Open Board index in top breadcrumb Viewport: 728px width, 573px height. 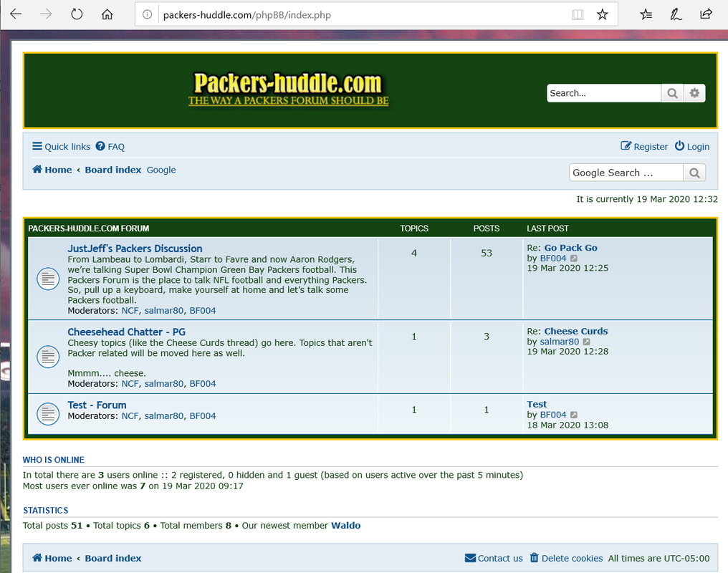point(112,170)
